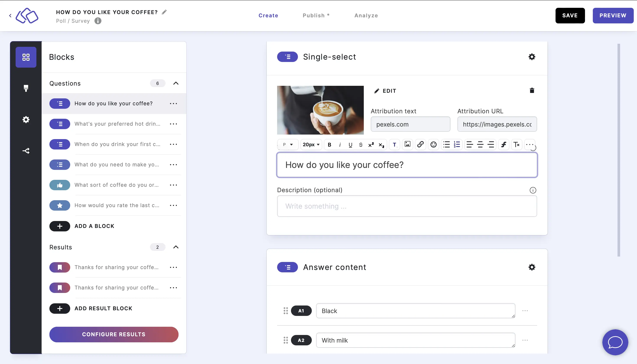
Task: Click the numbered list icon
Action: (x=456, y=144)
